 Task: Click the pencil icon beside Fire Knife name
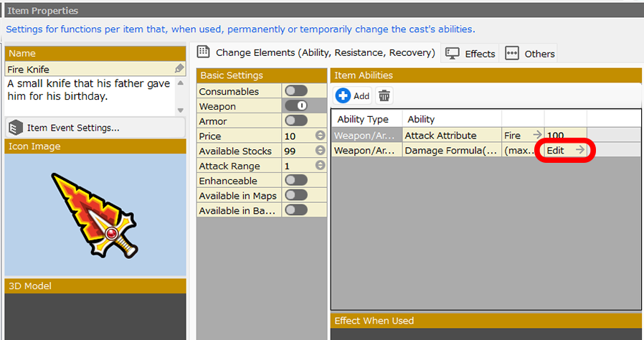(179, 69)
